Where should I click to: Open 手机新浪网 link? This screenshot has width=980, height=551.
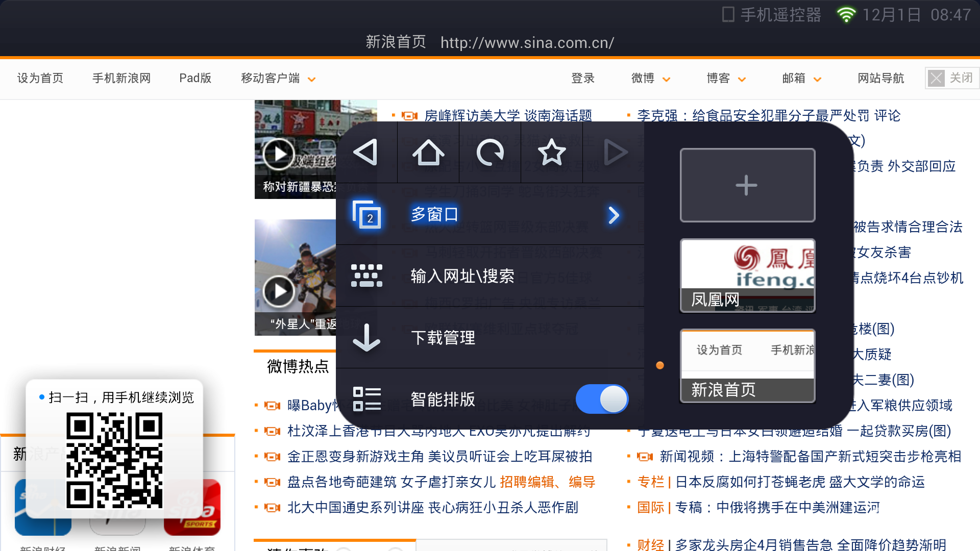(x=121, y=78)
